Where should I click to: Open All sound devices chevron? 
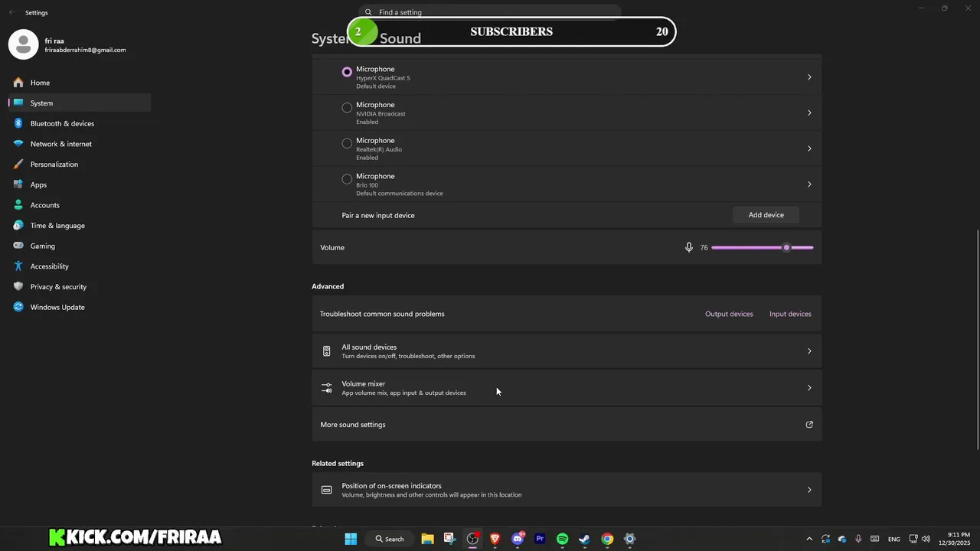pyautogui.click(x=809, y=351)
